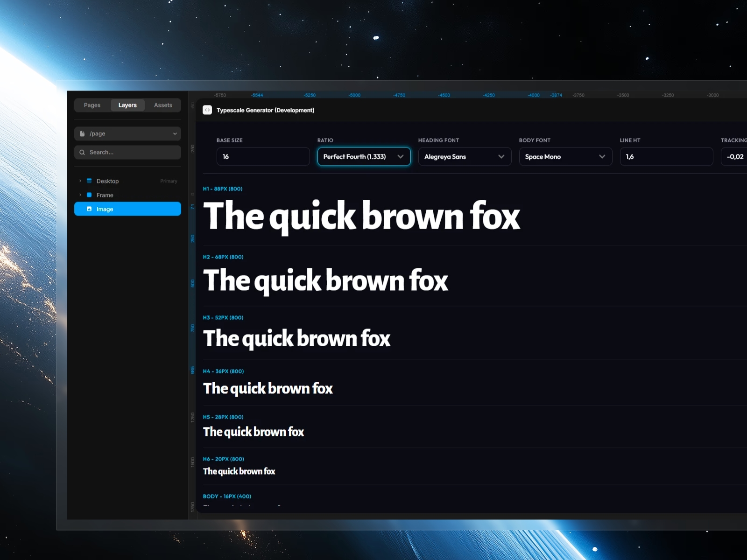Open the Body Font dropdown set to Space Mono
Screen dimensions: 747x560
[x=565, y=156]
